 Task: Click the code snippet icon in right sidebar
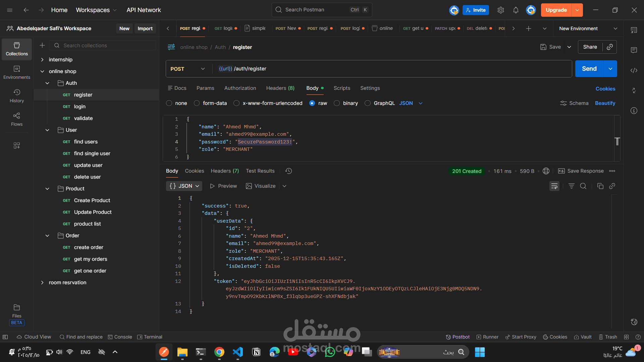[634, 70]
